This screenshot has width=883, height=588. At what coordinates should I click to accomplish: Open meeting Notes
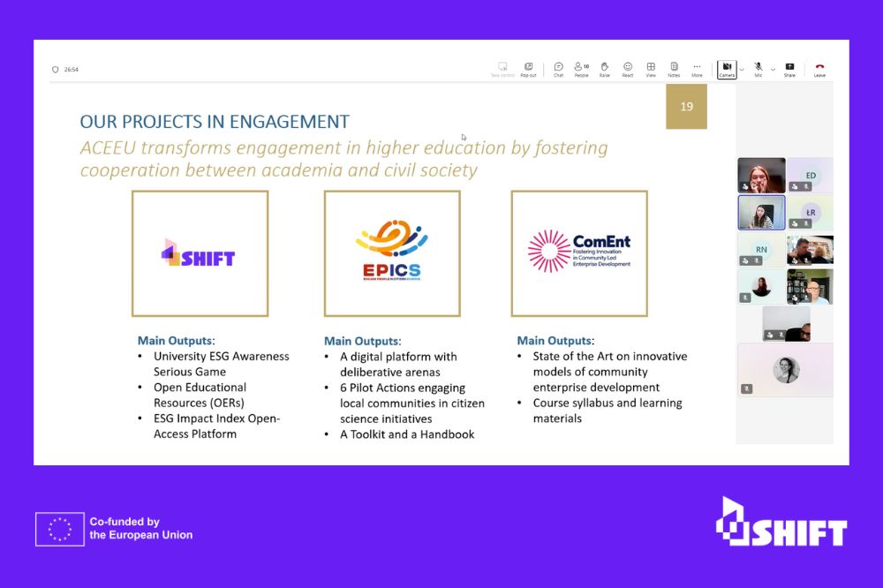674,69
